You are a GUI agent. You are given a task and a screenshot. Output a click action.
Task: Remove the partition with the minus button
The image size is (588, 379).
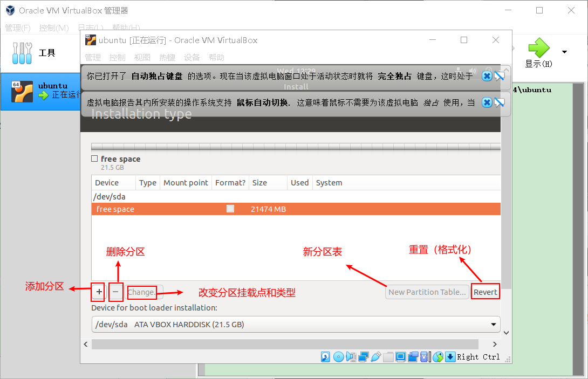[115, 292]
